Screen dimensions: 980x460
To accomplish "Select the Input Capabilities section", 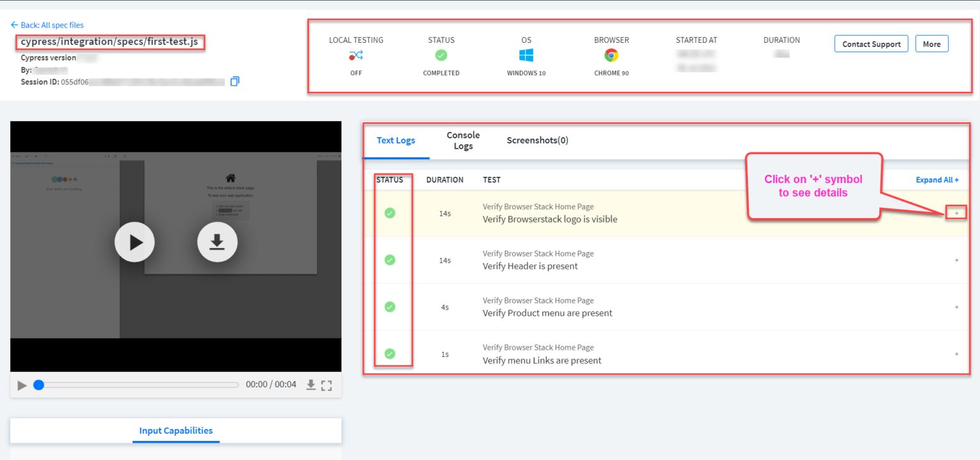I will click(x=176, y=431).
